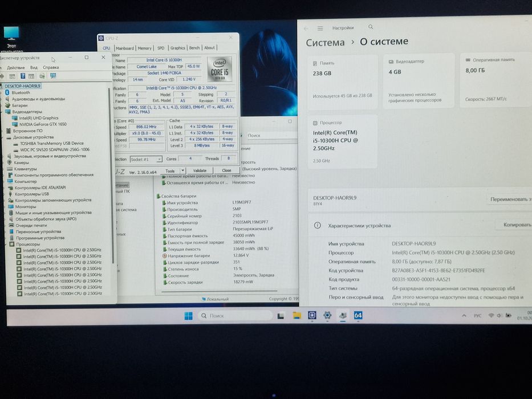Show hidden tray icons with the taskbar chevron
The image size is (532, 399).
[464, 316]
